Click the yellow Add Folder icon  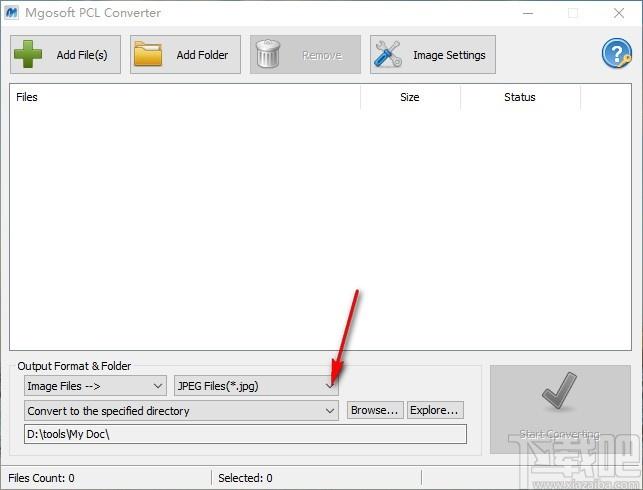(x=148, y=54)
